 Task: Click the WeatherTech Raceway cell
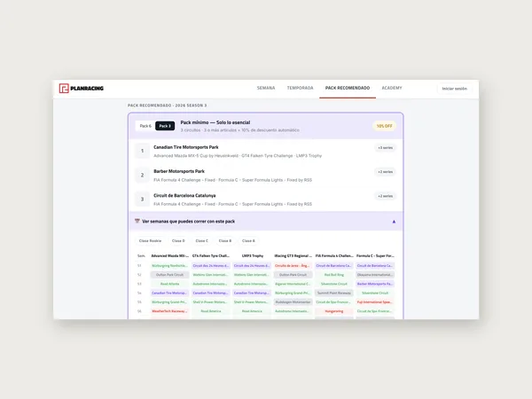click(x=169, y=311)
